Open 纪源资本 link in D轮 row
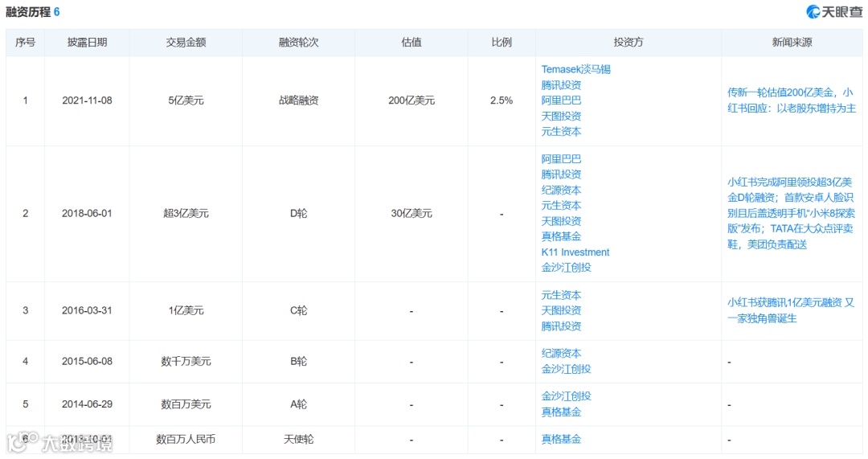This screenshot has width=868, height=459. click(x=561, y=190)
